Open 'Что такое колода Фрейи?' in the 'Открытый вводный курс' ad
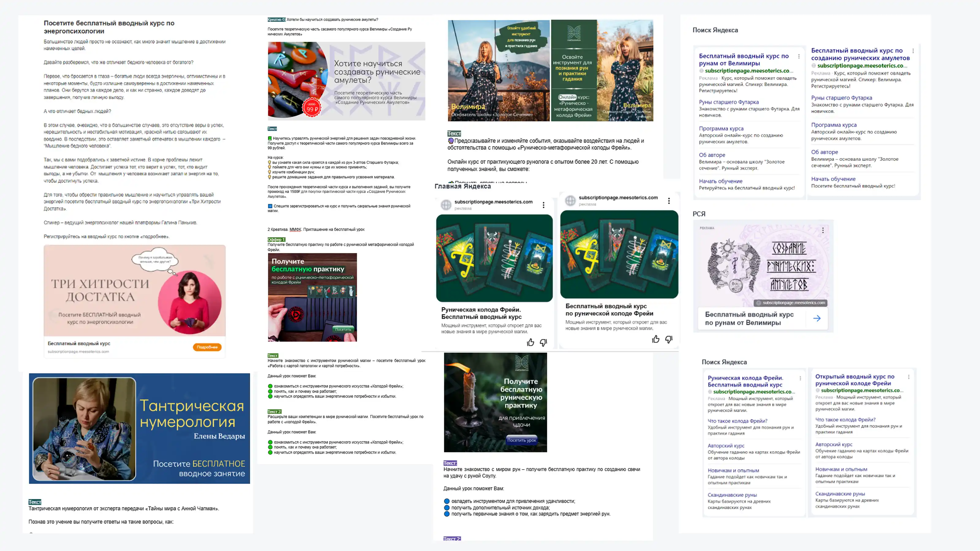 coord(845,420)
